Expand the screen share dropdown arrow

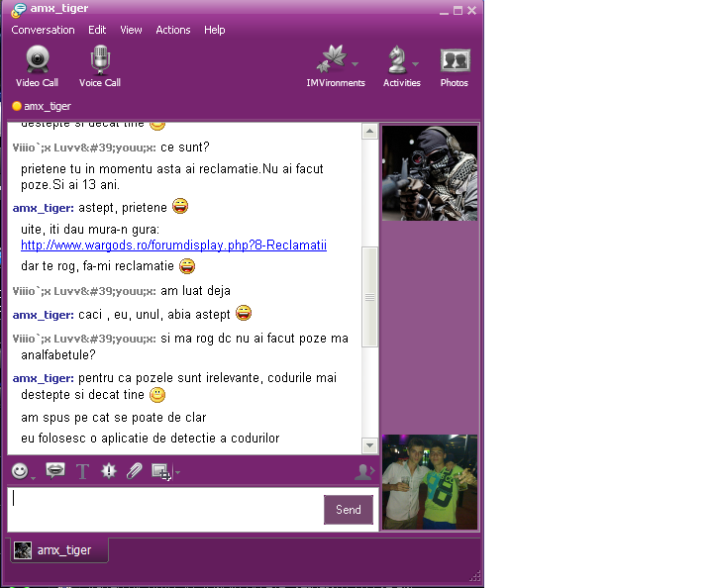177,472
